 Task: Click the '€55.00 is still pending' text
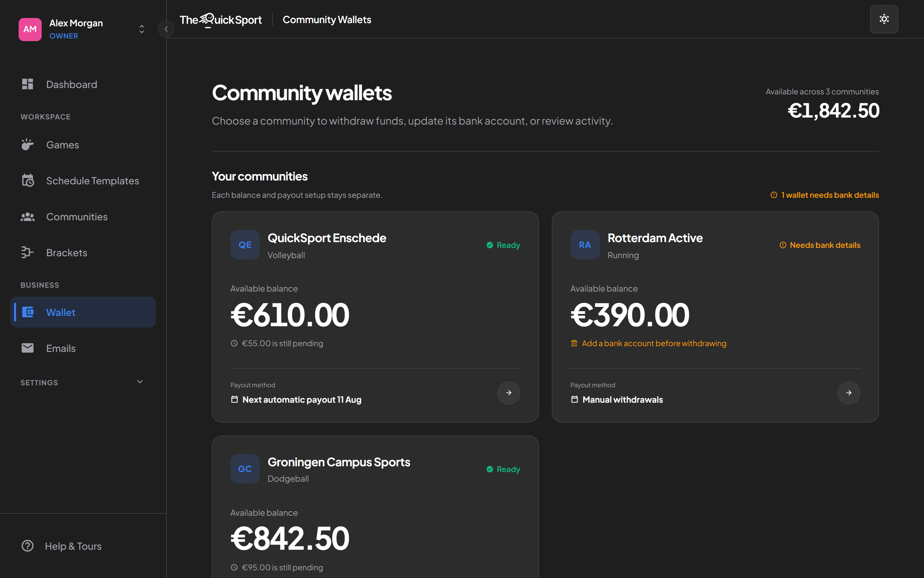point(282,343)
